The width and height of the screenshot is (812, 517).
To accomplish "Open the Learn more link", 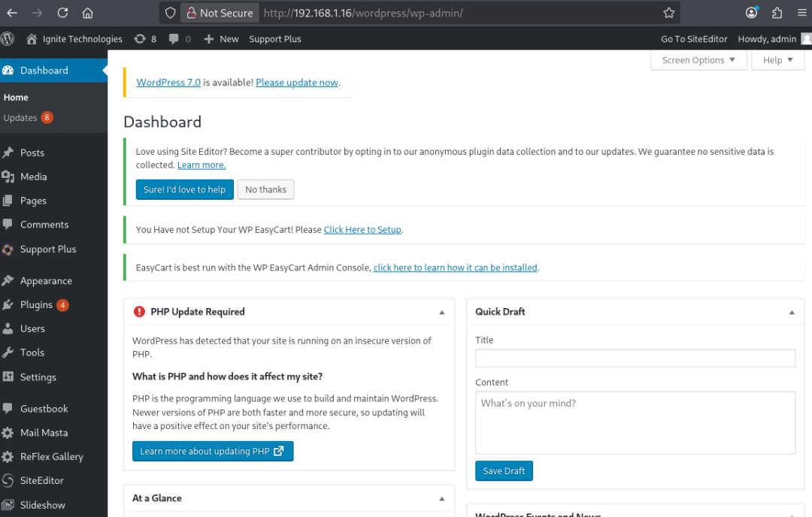I will point(201,165).
